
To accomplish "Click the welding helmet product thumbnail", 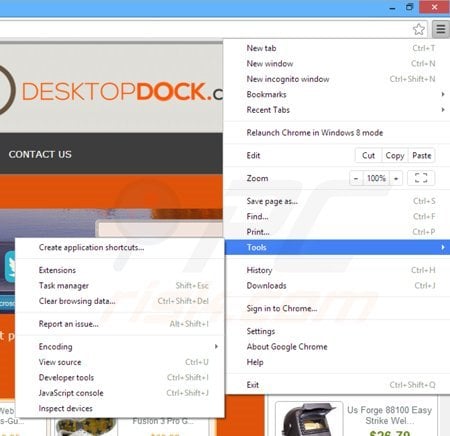I will tap(309, 419).
